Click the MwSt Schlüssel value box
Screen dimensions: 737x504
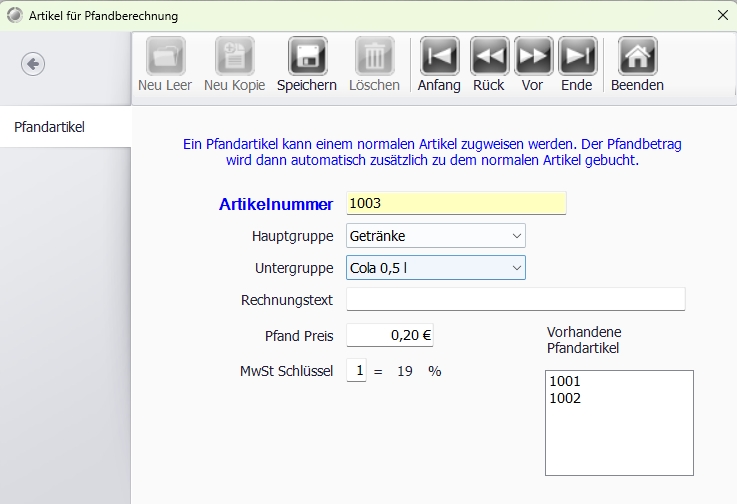coord(356,371)
